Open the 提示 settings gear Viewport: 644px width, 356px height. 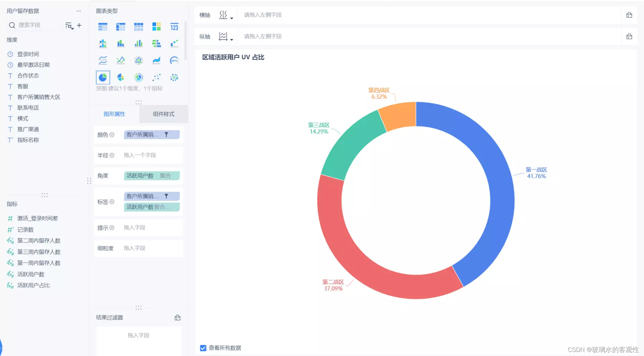(112, 228)
